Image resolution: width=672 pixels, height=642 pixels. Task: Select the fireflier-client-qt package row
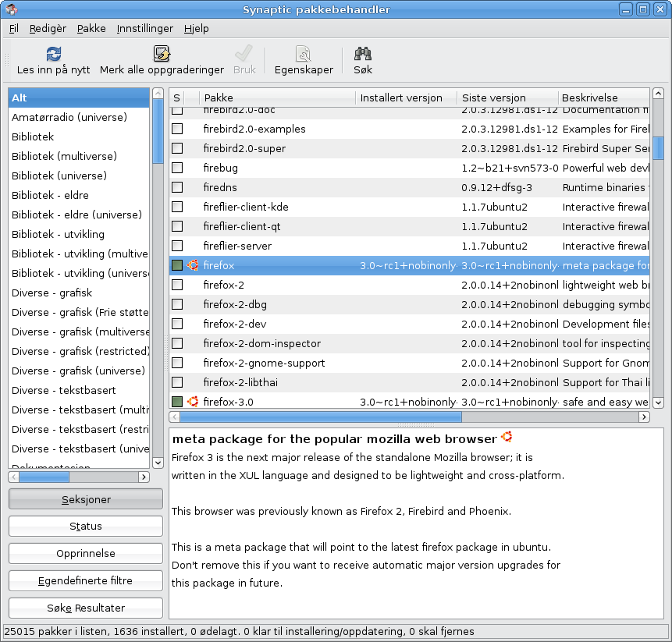409,226
